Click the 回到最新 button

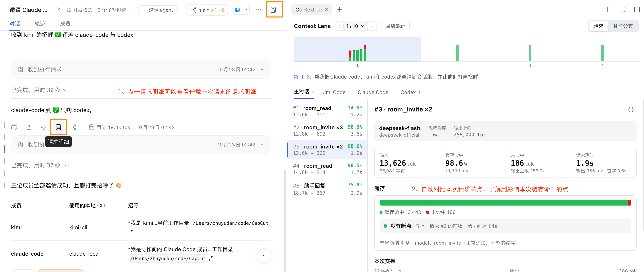pos(395,26)
